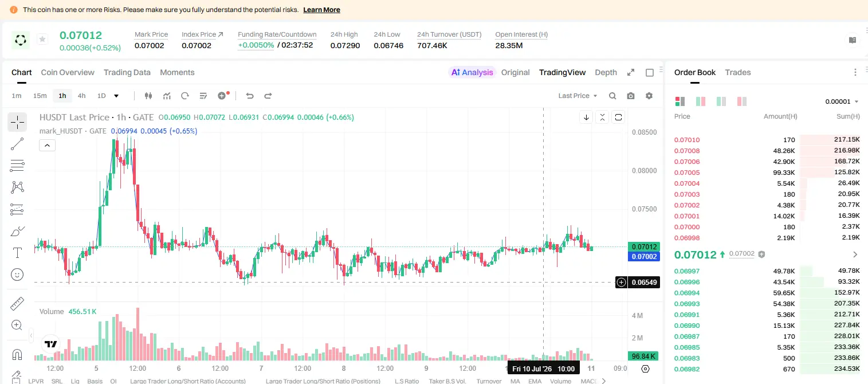Open chart settings gear
868x384 pixels.
click(649, 96)
